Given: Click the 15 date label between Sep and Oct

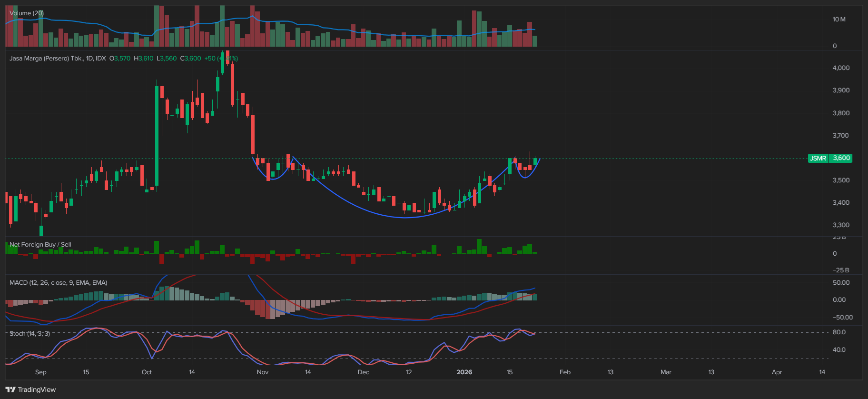Looking at the screenshot, I should (86, 372).
